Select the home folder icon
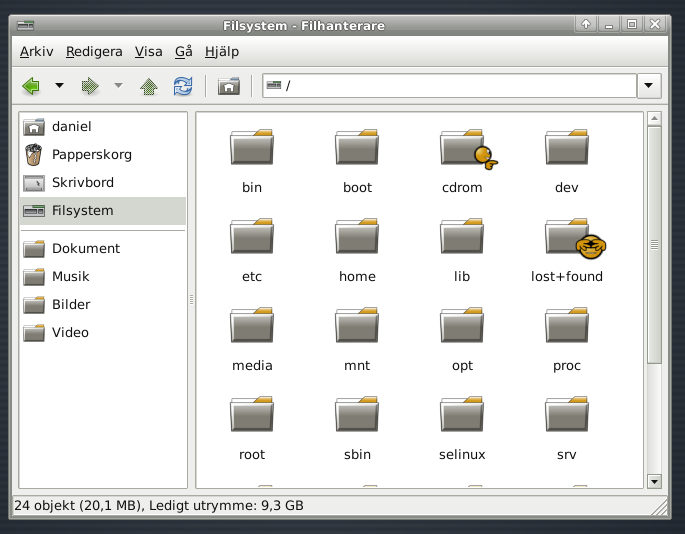Viewport: 685px width, 534px height. [357, 236]
